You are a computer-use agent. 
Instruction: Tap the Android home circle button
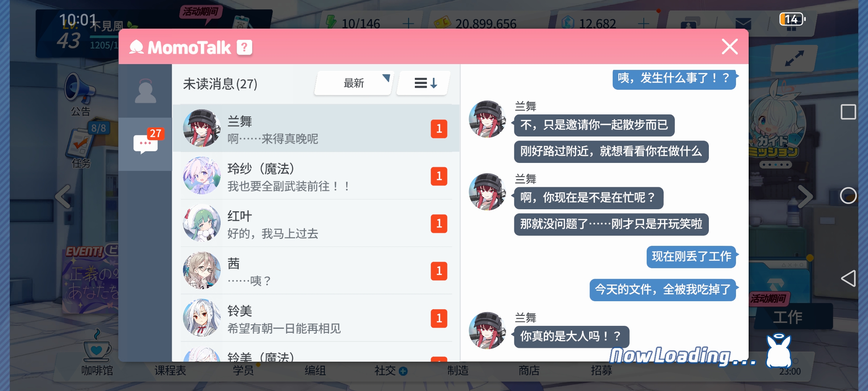(848, 196)
